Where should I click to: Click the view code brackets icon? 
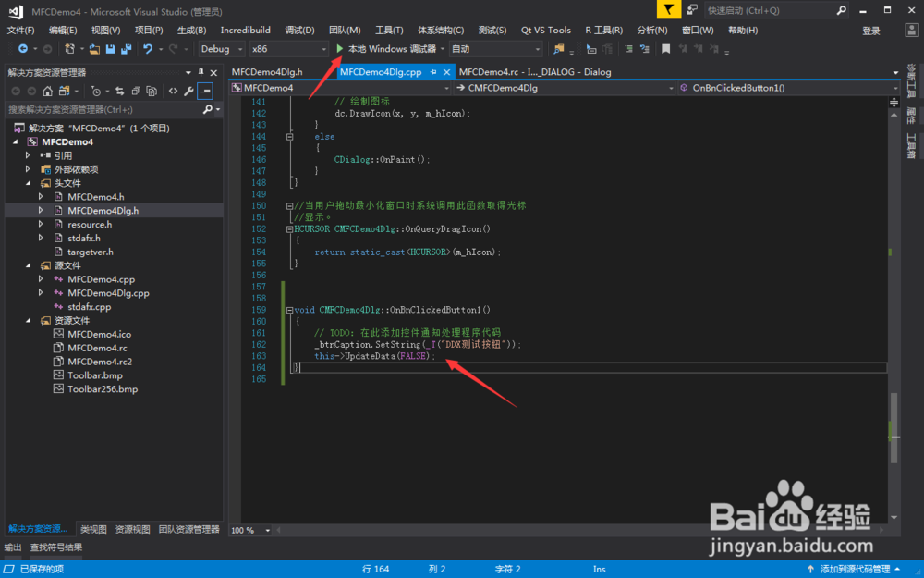tap(173, 91)
